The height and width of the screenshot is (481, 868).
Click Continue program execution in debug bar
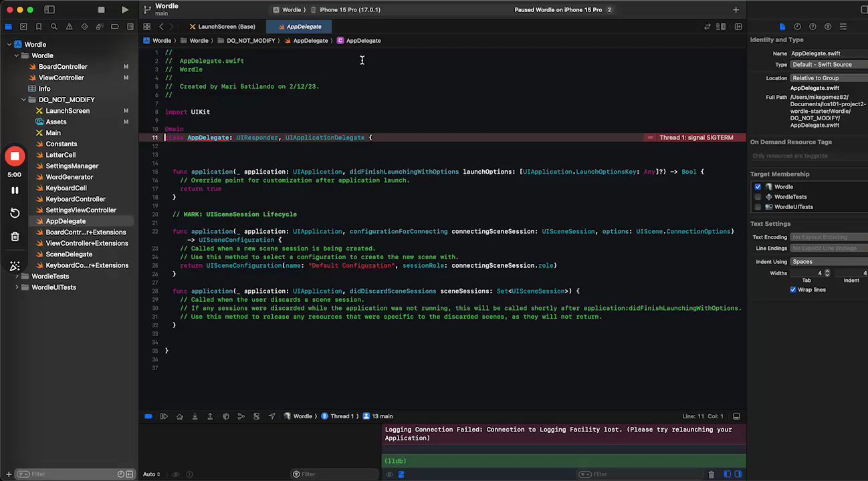[x=164, y=416]
